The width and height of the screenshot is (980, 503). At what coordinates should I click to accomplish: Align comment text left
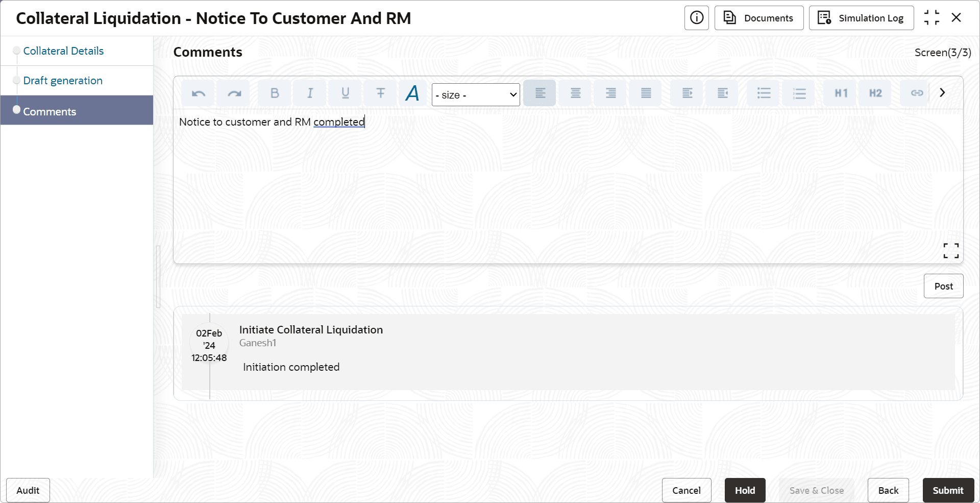pyautogui.click(x=540, y=93)
